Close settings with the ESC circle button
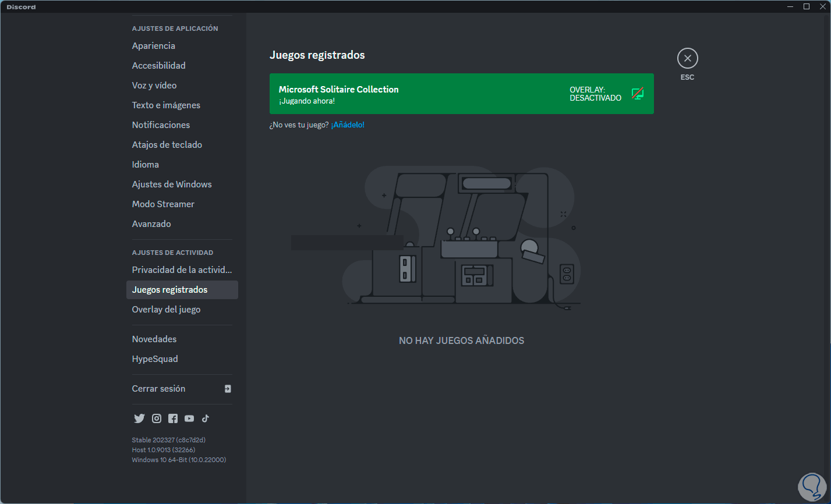Image resolution: width=831 pixels, height=504 pixels. coord(687,58)
